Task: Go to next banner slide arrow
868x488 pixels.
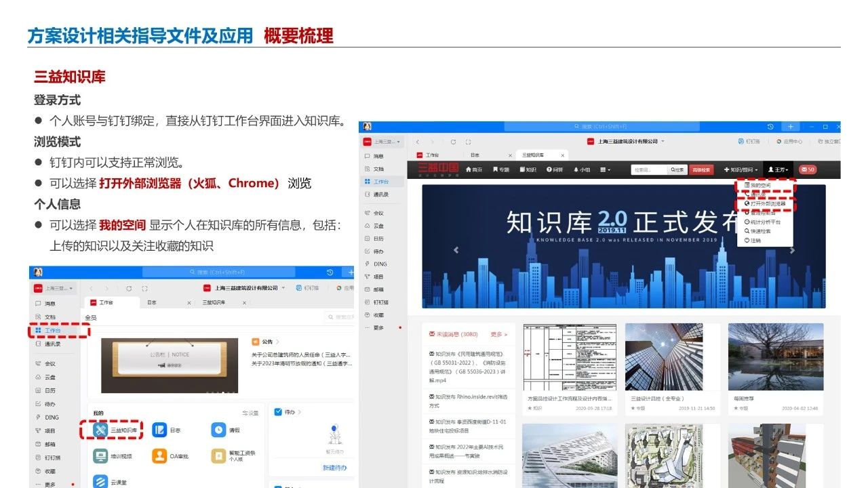Action: coord(792,250)
